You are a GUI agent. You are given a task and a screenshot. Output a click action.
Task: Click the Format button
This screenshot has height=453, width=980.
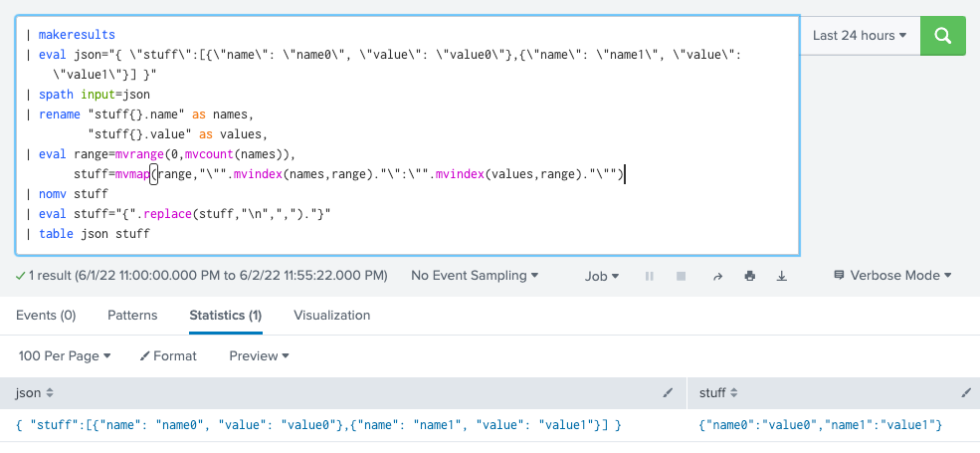point(168,355)
